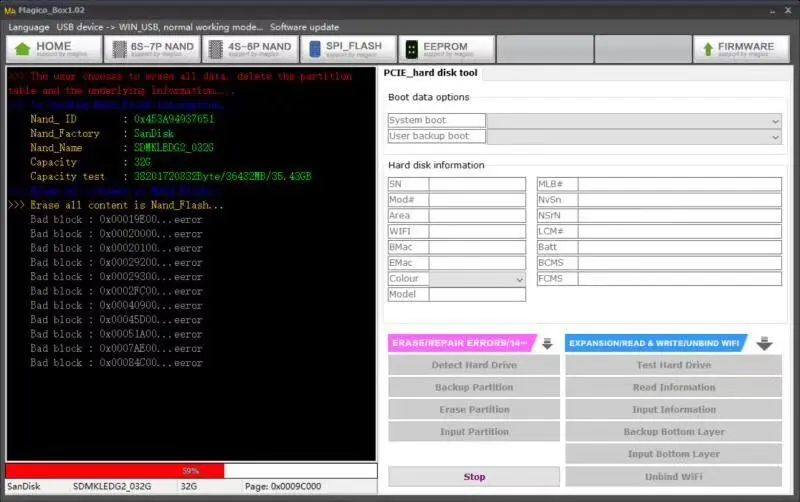
Task: Click Unbind WiFi button
Action: pyautogui.click(x=673, y=477)
